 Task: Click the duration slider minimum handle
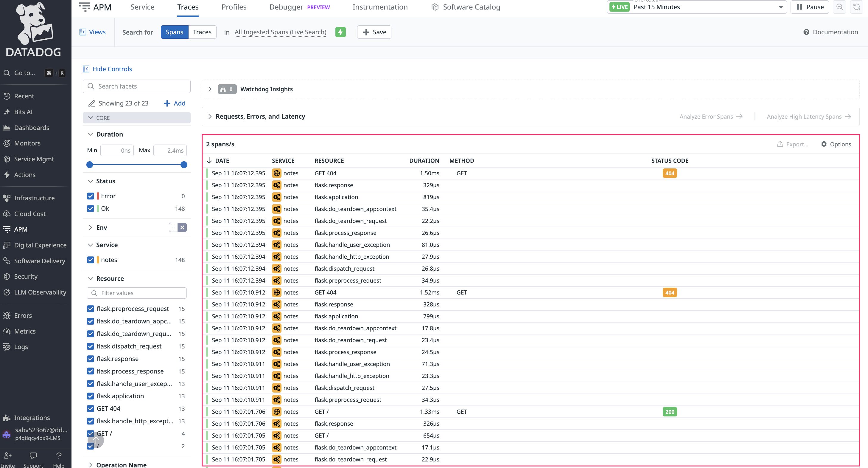pyautogui.click(x=90, y=165)
